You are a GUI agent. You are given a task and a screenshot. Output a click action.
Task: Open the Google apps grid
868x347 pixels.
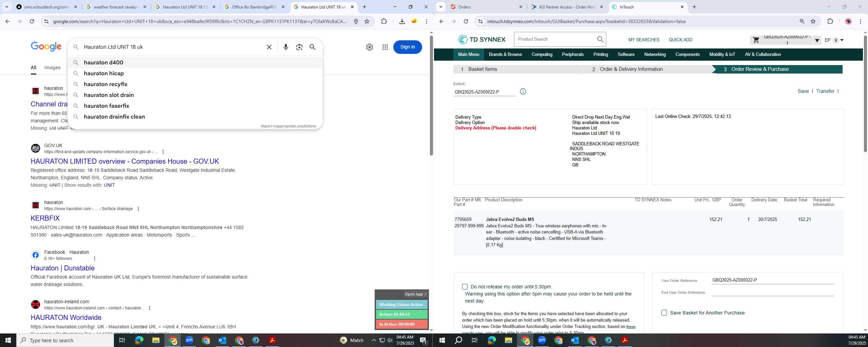point(385,47)
